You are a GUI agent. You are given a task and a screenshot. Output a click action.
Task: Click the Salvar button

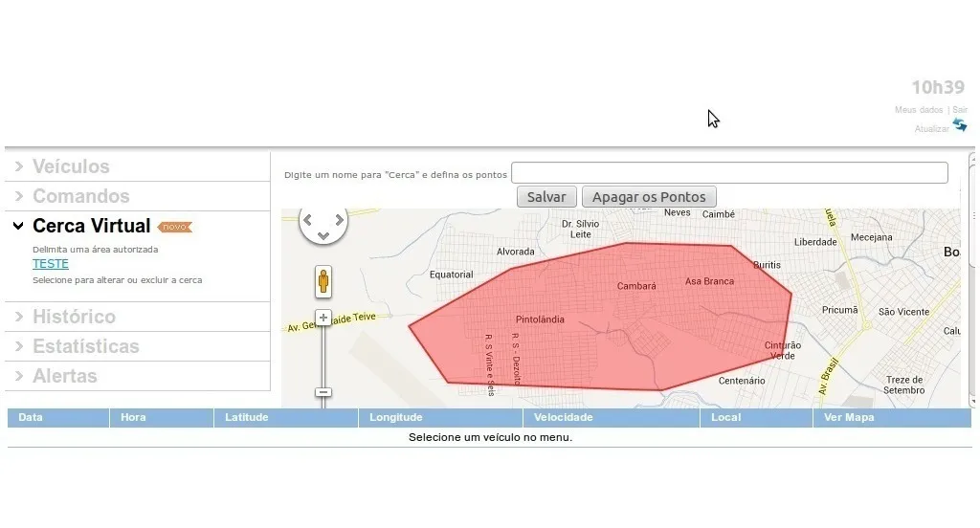tap(546, 197)
